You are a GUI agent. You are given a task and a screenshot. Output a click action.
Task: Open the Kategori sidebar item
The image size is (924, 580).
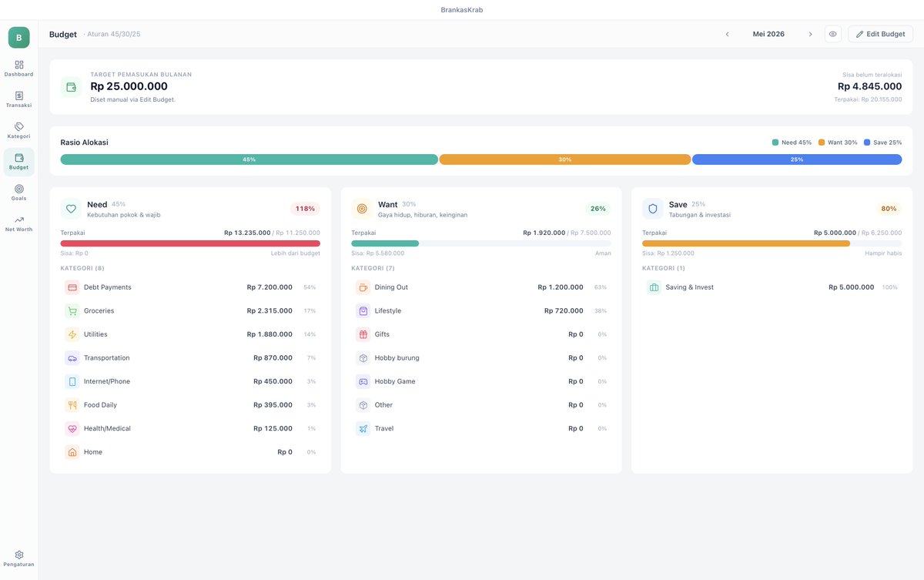pyautogui.click(x=19, y=130)
